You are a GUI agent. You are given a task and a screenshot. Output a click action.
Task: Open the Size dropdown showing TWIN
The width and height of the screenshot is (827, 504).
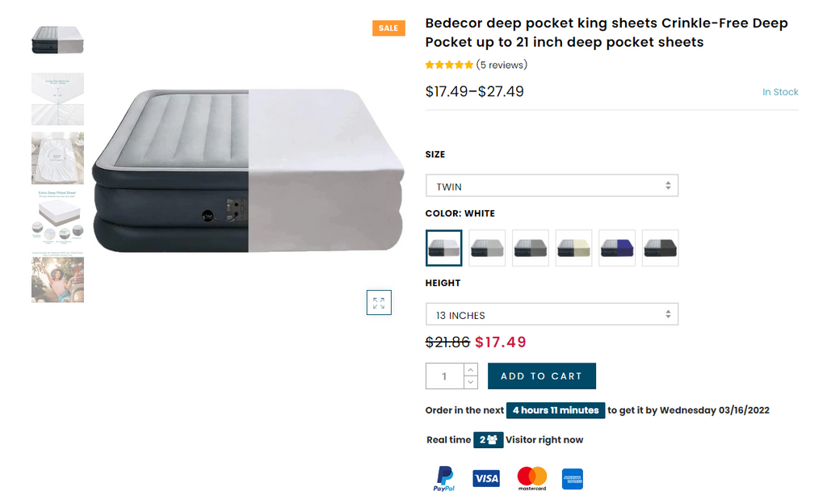coord(552,187)
